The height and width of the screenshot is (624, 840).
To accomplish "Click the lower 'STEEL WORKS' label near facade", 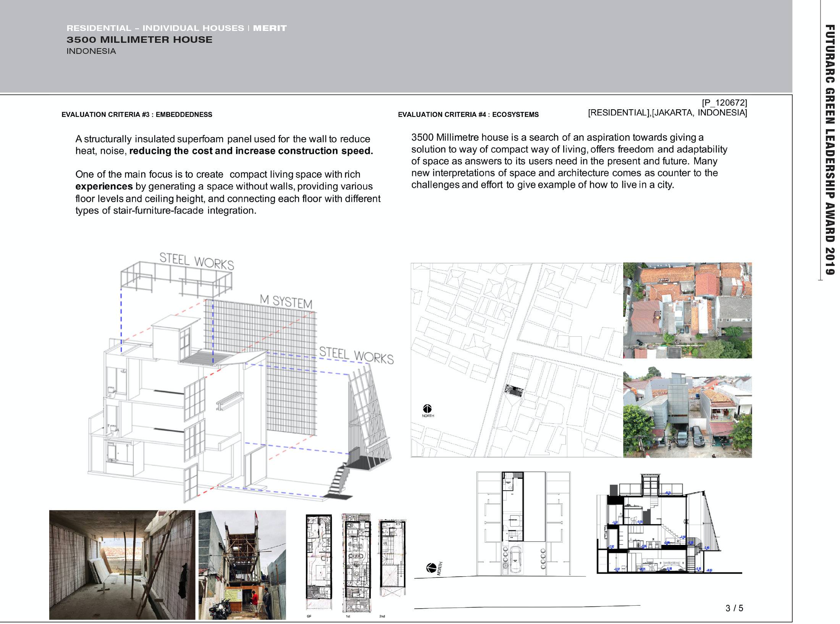I will (x=356, y=355).
